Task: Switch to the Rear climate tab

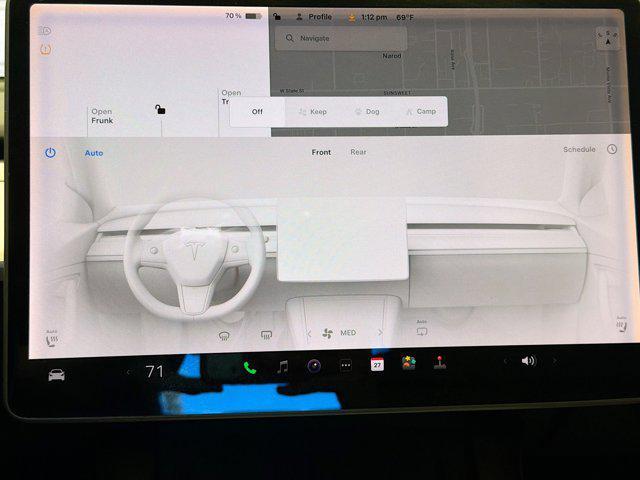Action: pyautogui.click(x=358, y=152)
